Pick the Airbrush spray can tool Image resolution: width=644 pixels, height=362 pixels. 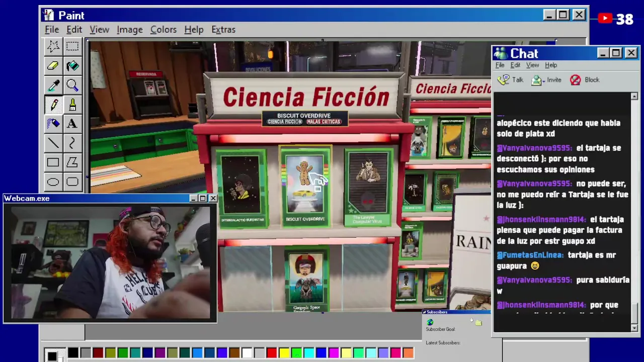coord(53,123)
